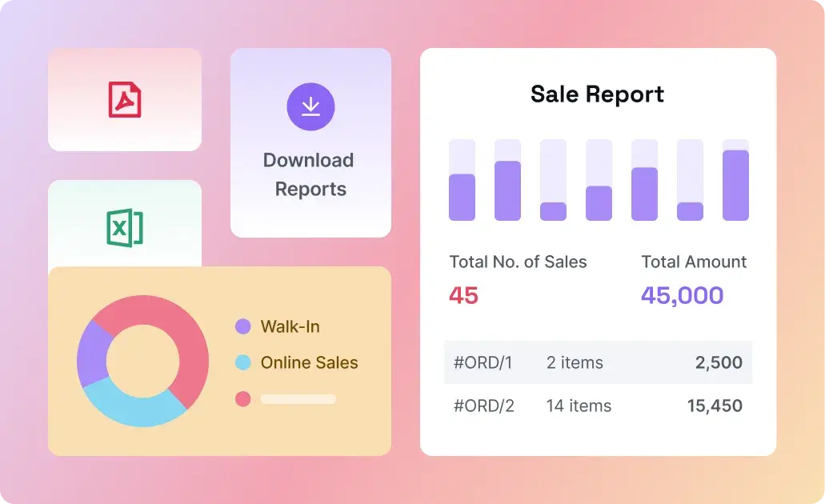Click the Total Amount value 45,000
Viewport: 825px width, 504px height.
click(x=682, y=295)
